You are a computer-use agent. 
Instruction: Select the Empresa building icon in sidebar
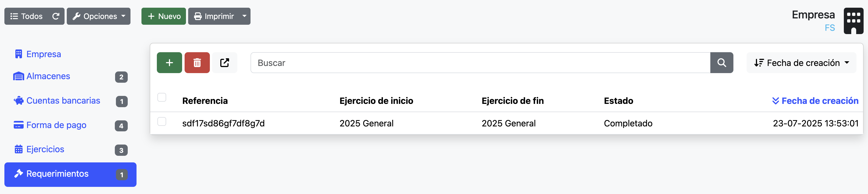pyautogui.click(x=18, y=54)
